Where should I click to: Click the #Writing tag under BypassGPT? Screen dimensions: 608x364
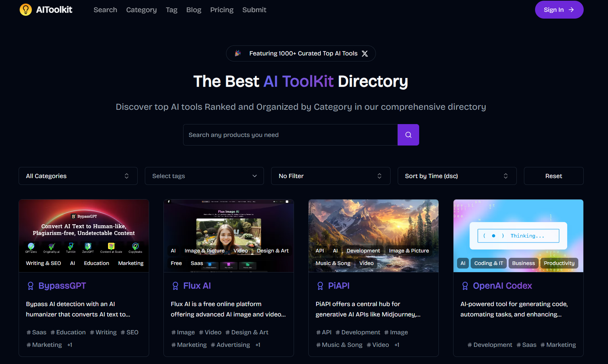[x=103, y=333]
